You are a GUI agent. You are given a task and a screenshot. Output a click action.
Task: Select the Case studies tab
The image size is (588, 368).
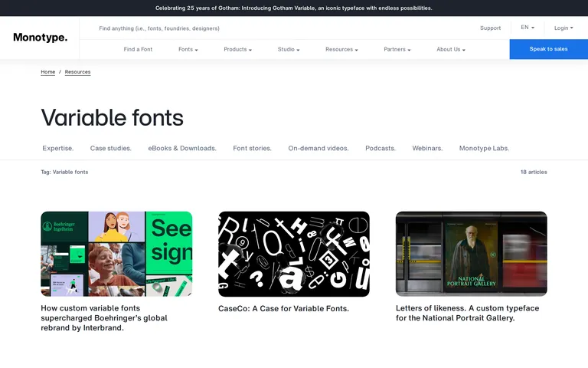pos(110,148)
